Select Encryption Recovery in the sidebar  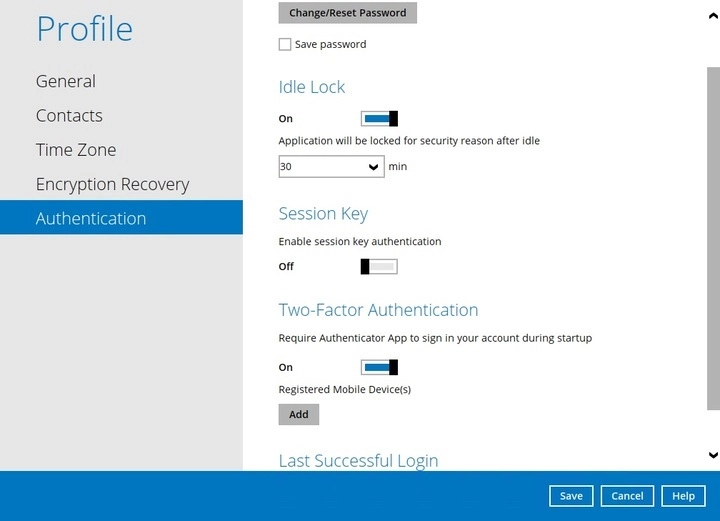click(x=112, y=184)
